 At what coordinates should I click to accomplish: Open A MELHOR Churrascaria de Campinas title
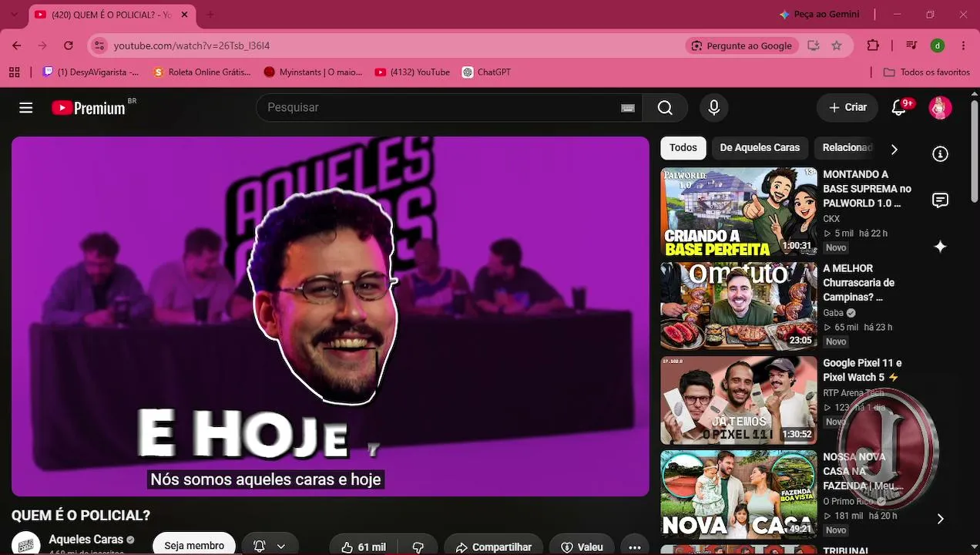[x=858, y=283]
